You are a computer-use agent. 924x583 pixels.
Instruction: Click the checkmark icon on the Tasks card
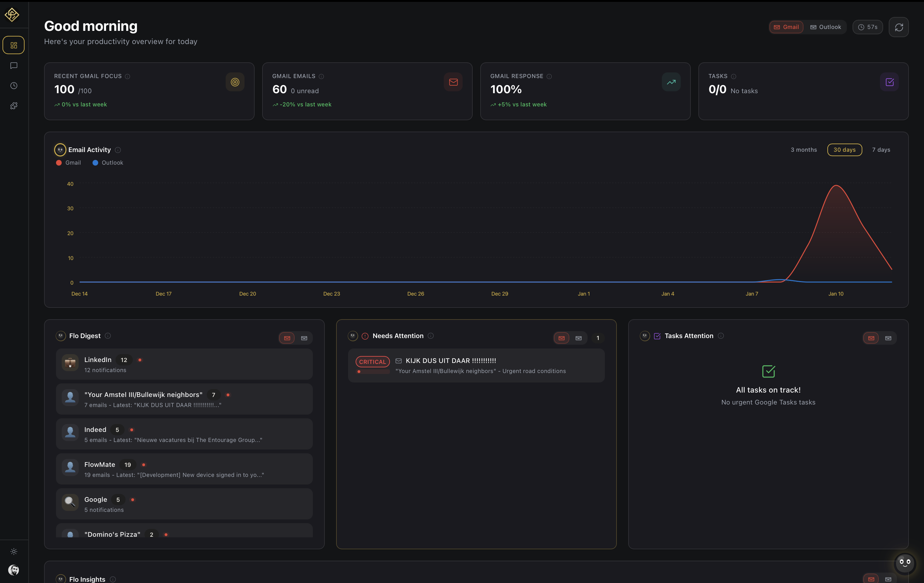889,82
